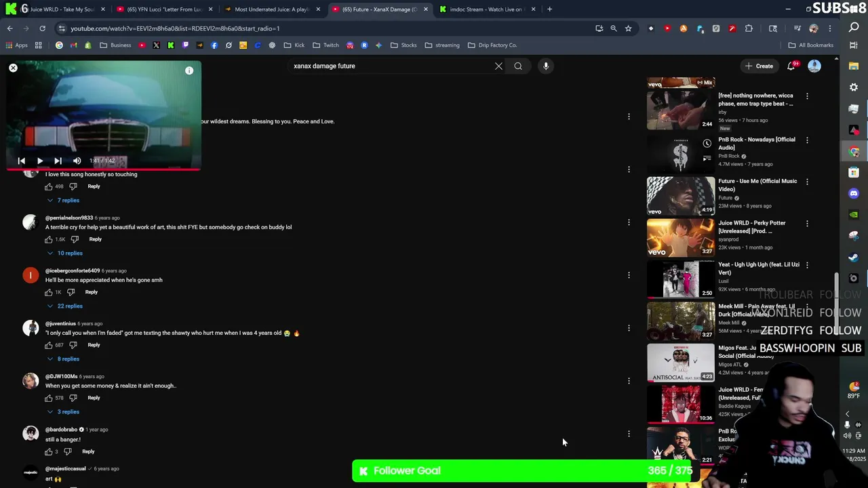Expand 8 replies thread
The image size is (868, 488).
63,359
